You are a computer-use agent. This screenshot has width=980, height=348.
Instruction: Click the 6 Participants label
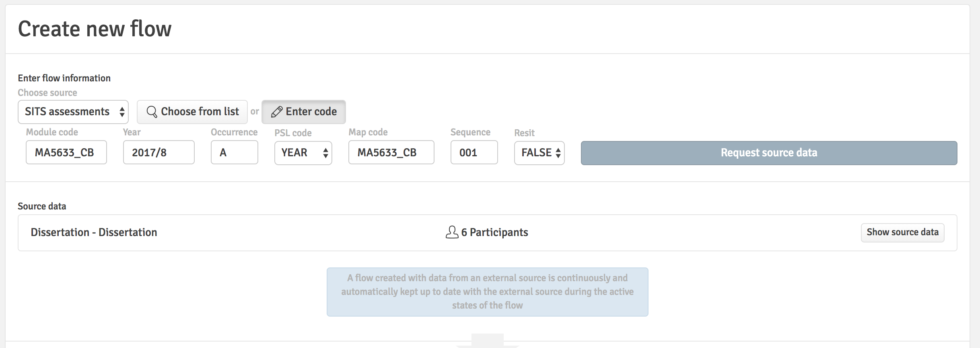(x=494, y=232)
